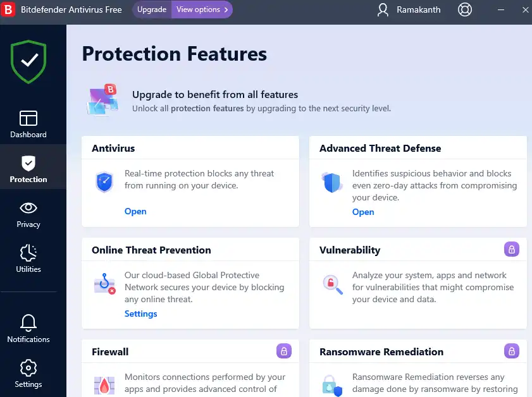532x397 pixels.
Task: Click the Firewall lock badge
Action: click(x=283, y=351)
